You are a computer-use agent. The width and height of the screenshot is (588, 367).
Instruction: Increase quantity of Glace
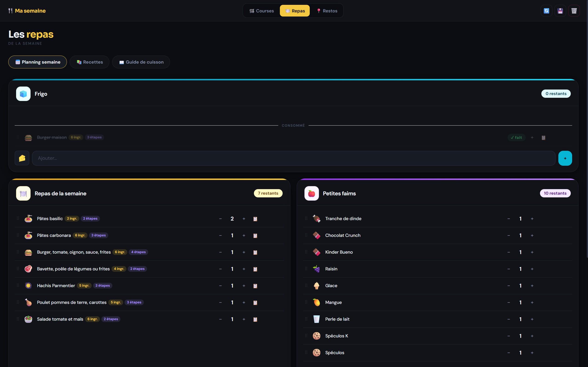point(532,286)
